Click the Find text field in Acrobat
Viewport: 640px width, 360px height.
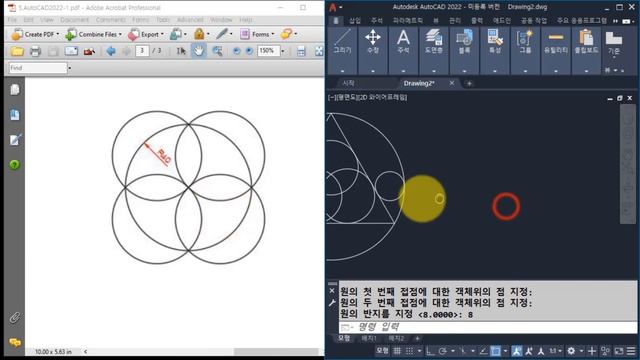(38, 68)
